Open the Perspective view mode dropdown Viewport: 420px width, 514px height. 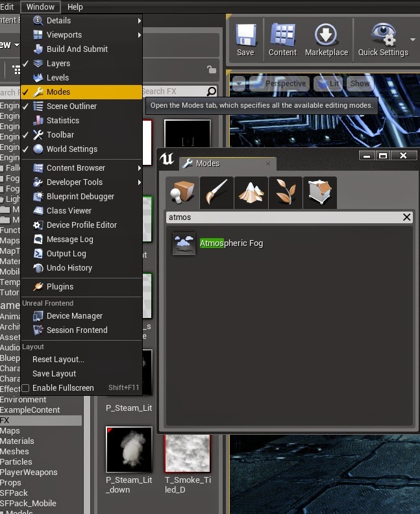[x=280, y=84]
